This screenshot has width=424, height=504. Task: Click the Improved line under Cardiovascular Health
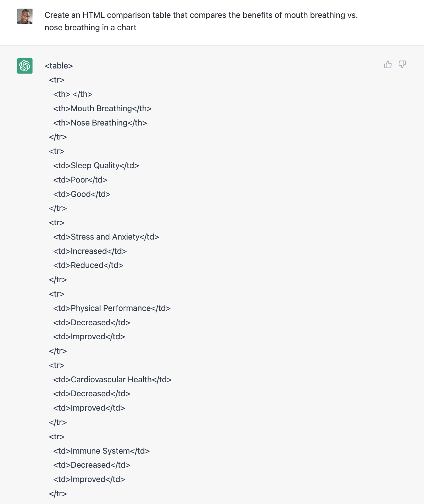[89, 408]
